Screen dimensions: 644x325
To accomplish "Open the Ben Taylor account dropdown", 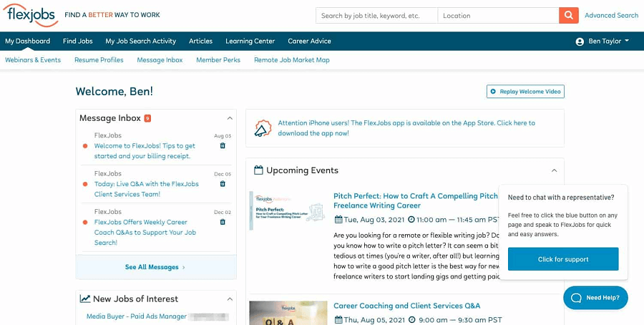I will [602, 41].
